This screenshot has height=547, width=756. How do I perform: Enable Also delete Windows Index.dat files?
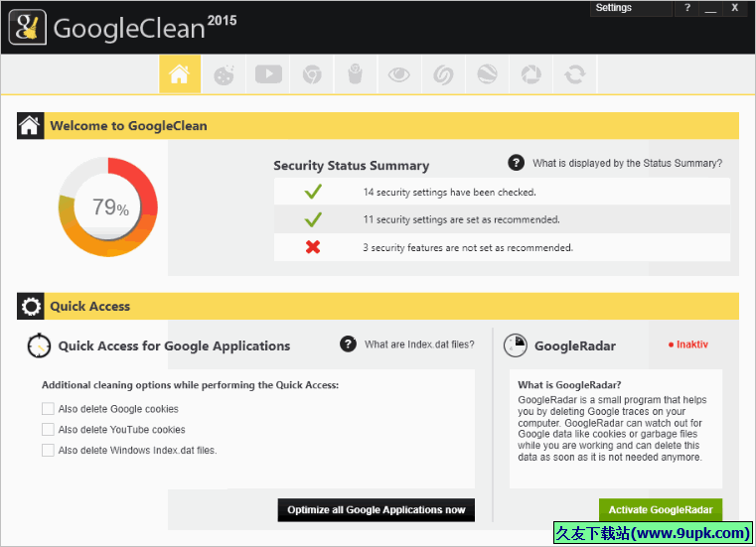click(48, 450)
